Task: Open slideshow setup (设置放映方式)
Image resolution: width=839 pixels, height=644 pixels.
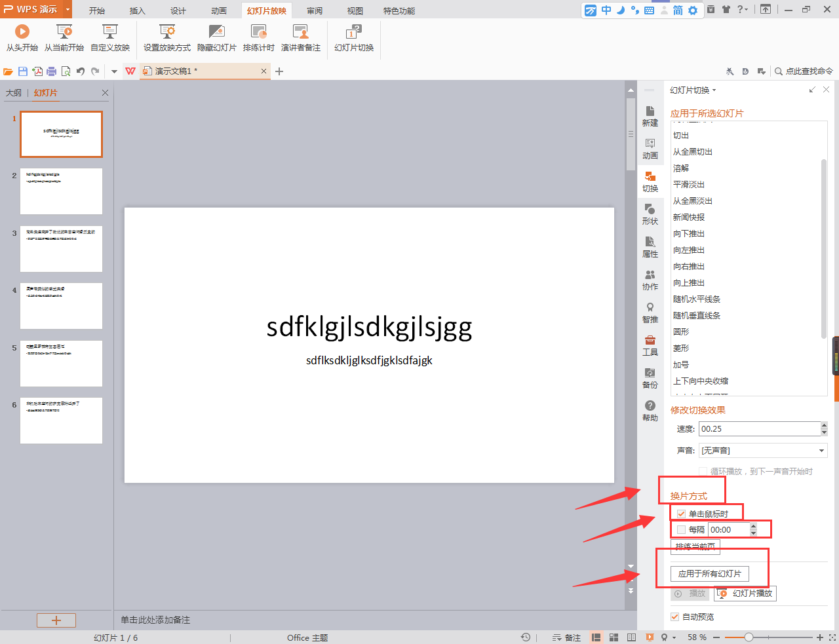Action: [167, 38]
